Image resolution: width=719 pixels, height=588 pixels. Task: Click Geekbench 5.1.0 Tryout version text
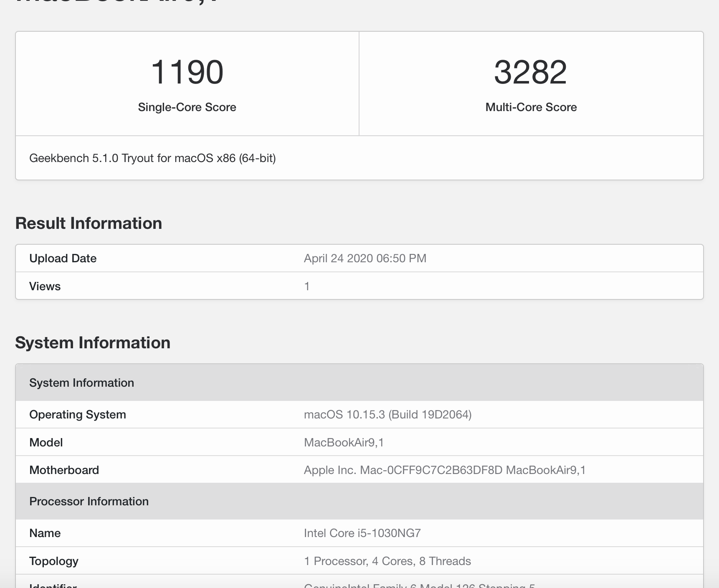[152, 158]
